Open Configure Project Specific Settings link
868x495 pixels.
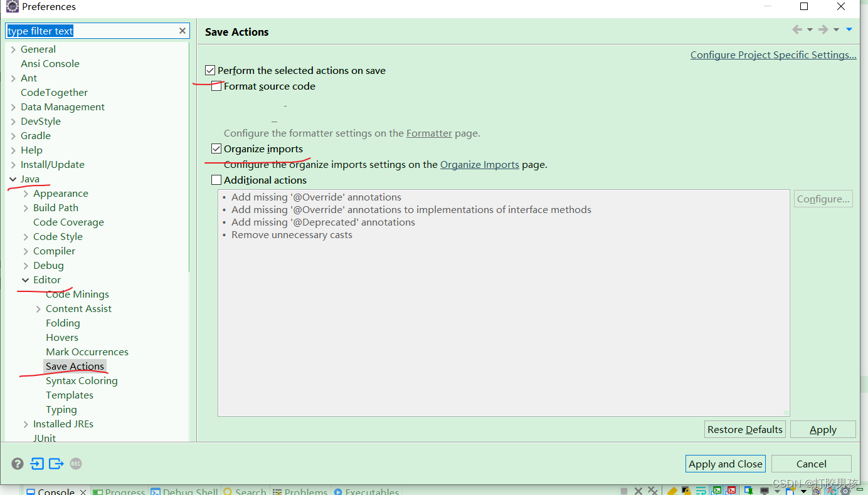point(773,55)
